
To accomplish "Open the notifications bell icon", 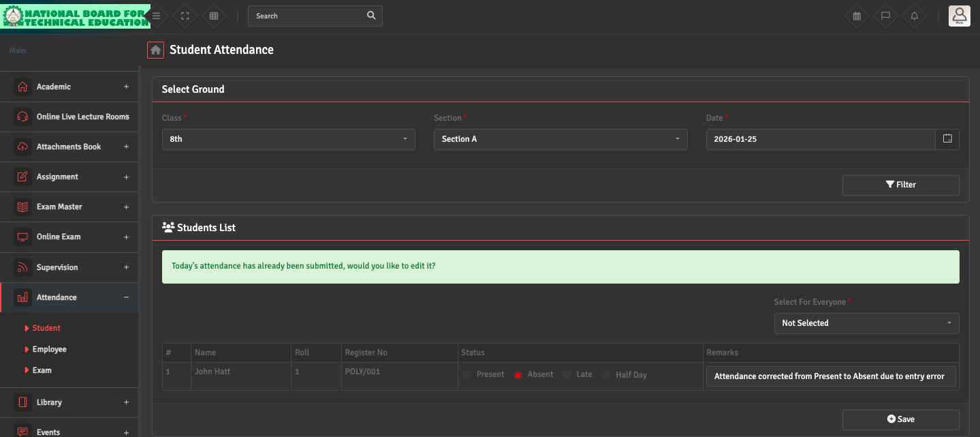I will 914,16.
